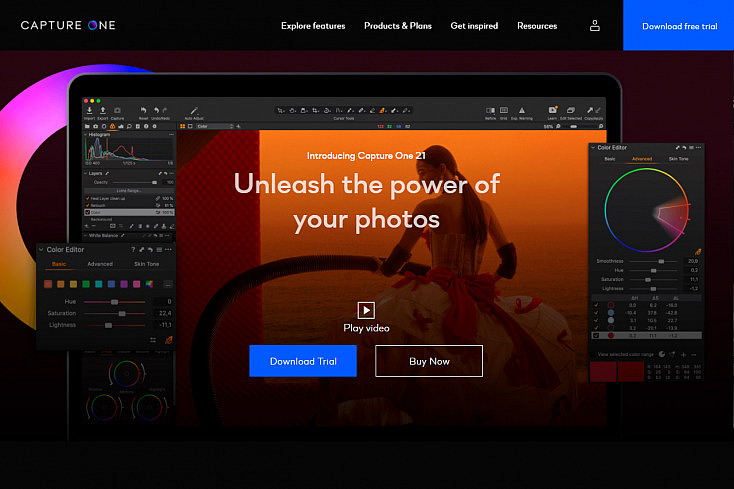This screenshot has height=489, width=734.
Task: Click the Layers Opacity slider
Action: click(x=136, y=182)
